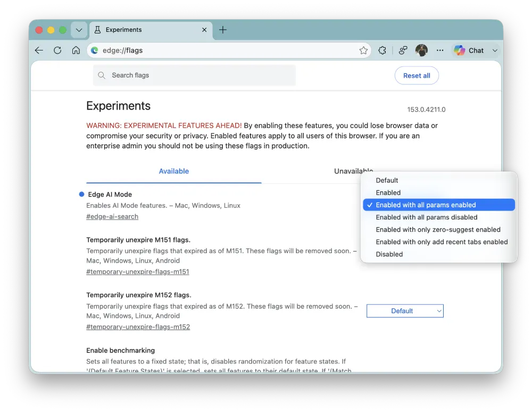This screenshot has width=532, height=412.
Task: Reload the edge://flags page
Action: click(57, 51)
